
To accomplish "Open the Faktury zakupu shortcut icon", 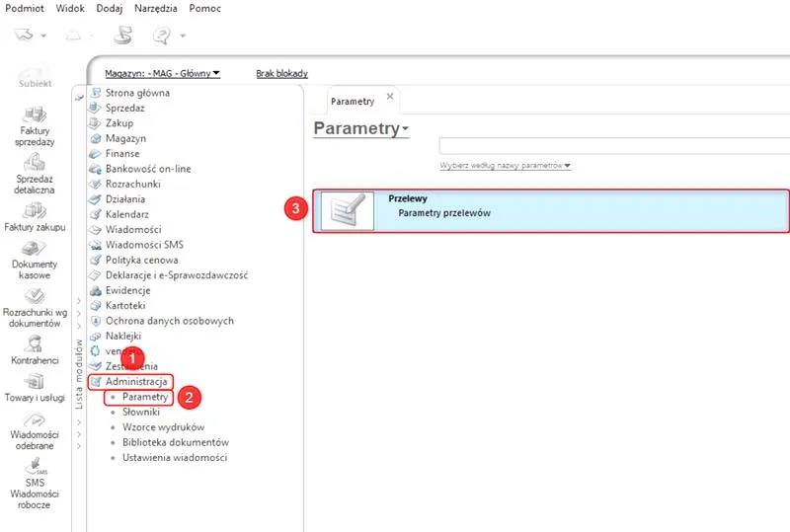I will point(35,210).
